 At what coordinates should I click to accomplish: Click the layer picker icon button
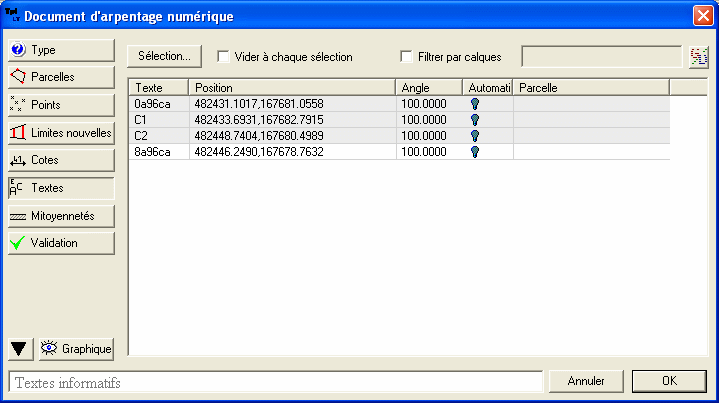[x=699, y=57]
